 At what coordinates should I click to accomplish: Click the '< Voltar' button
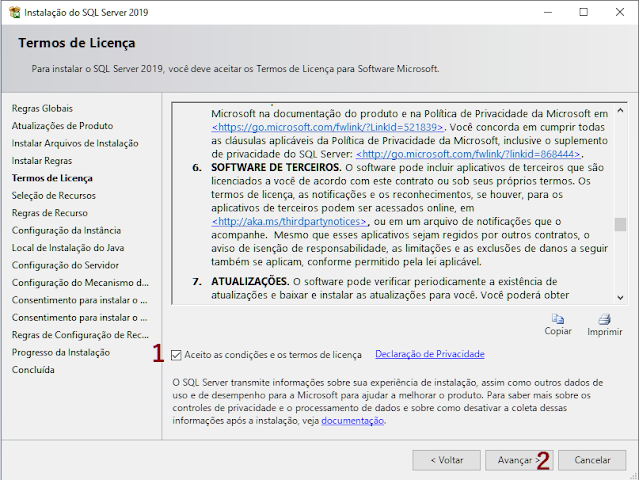pyautogui.click(x=447, y=460)
